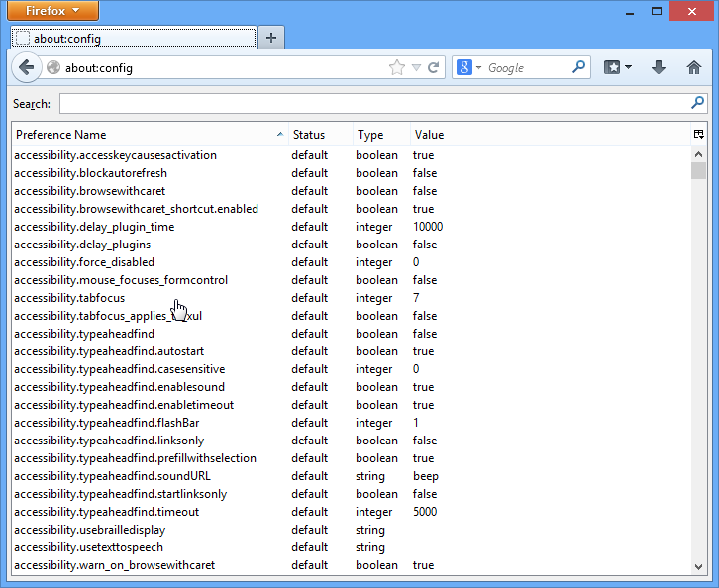Go to the Home page
The height and width of the screenshot is (588, 719).
(694, 68)
